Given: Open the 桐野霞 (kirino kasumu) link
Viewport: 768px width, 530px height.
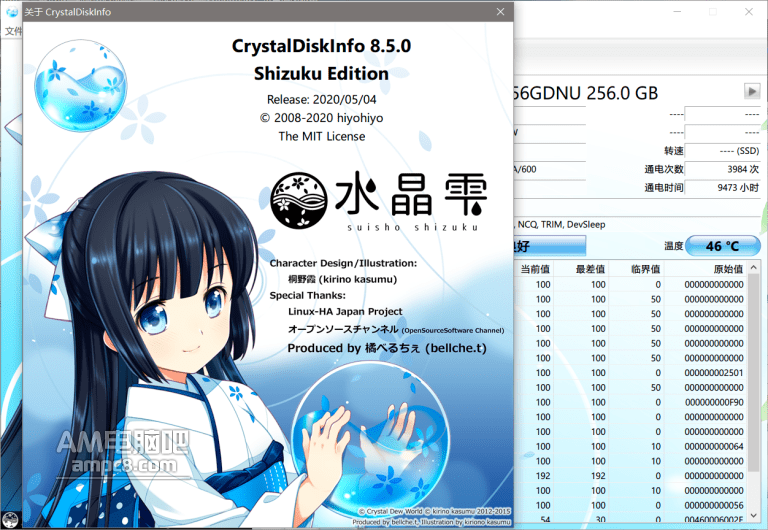Looking at the screenshot, I should pos(342,279).
